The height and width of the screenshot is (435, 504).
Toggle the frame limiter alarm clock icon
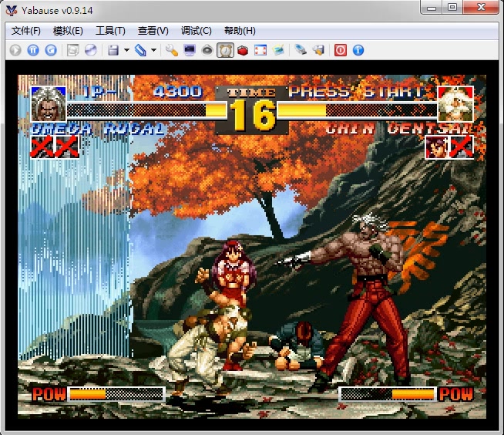(x=225, y=50)
